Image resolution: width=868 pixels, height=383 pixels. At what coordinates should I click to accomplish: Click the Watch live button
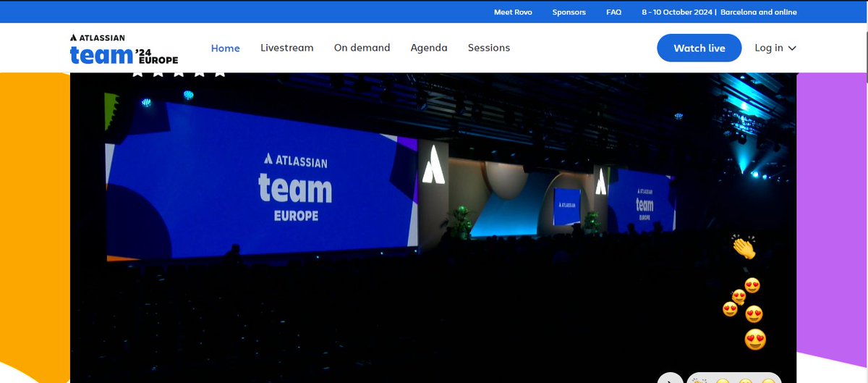pyautogui.click(x=699, y=48)
